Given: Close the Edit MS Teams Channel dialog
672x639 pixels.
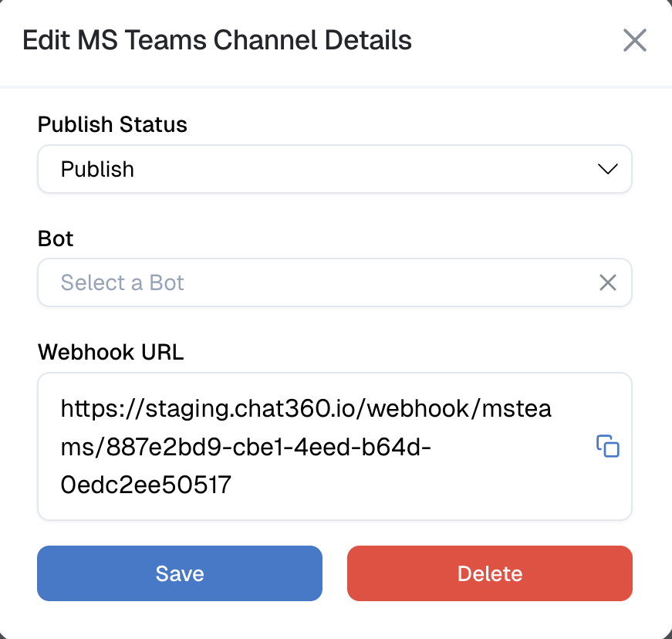Looking at the screenshot, I should click(634, 40).
